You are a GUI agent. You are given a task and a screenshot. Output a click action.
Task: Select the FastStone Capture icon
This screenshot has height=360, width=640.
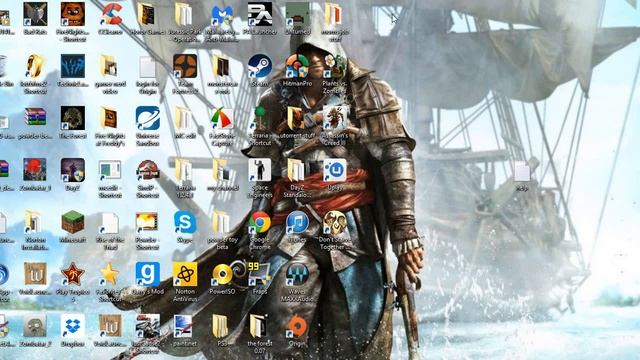pos(222,118)
